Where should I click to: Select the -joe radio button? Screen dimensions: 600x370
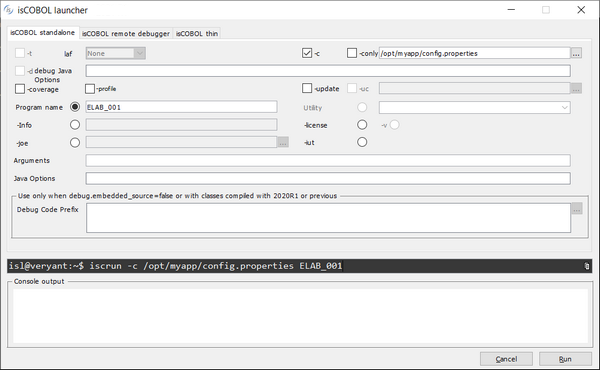click(75, 143)
